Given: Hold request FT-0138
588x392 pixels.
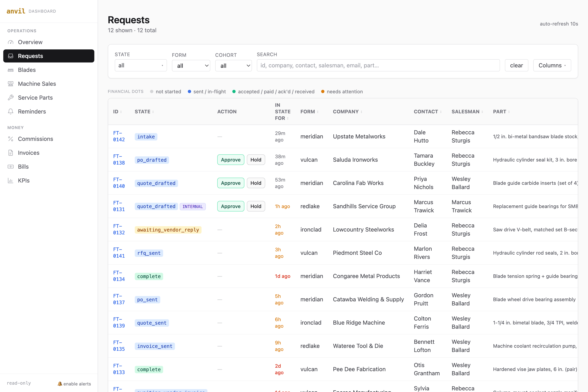Looking at the screenshot, I should click(x=256, y=160).
